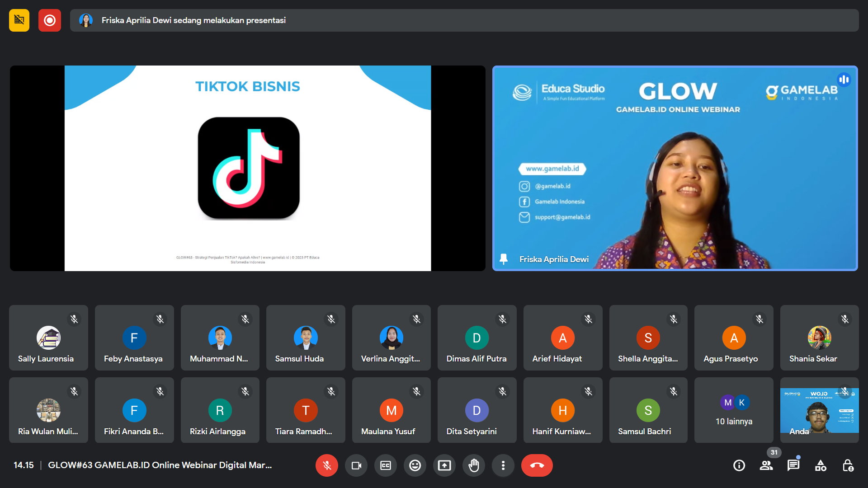
Task: Click Sally Laurensia participant tile
Action: 48,338
